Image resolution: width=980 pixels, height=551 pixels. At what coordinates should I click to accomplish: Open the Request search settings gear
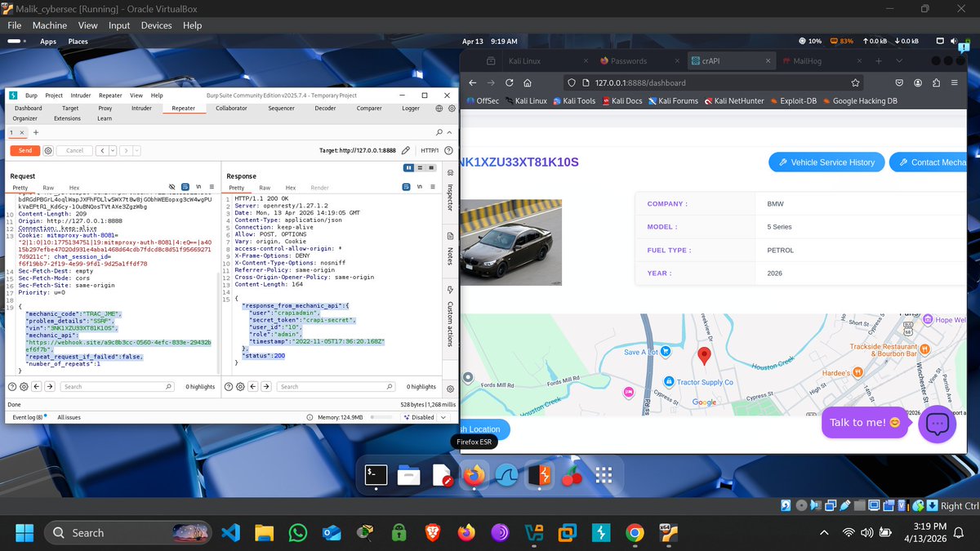pos(24,386)
